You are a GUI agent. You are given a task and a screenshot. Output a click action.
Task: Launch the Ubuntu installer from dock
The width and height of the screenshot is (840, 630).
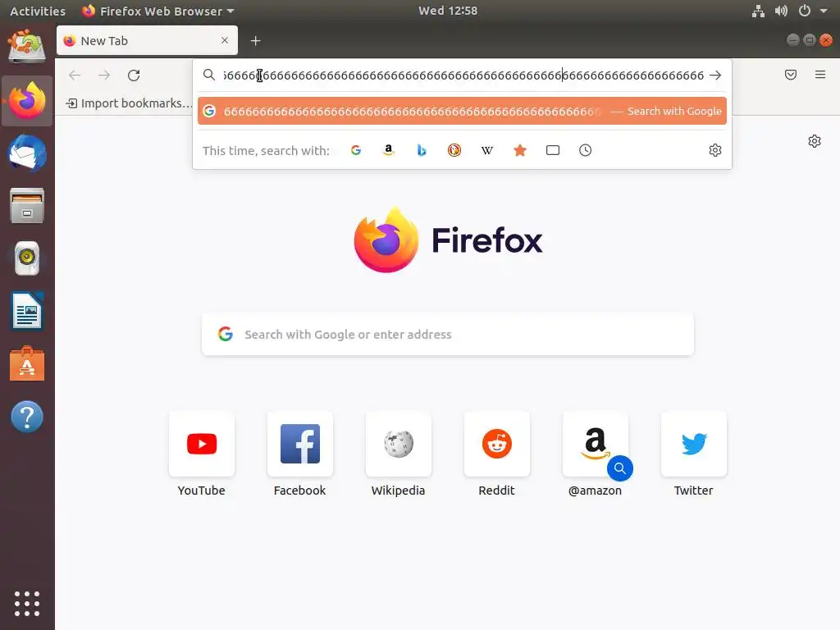pyautogui.click(x=27, y=47)
